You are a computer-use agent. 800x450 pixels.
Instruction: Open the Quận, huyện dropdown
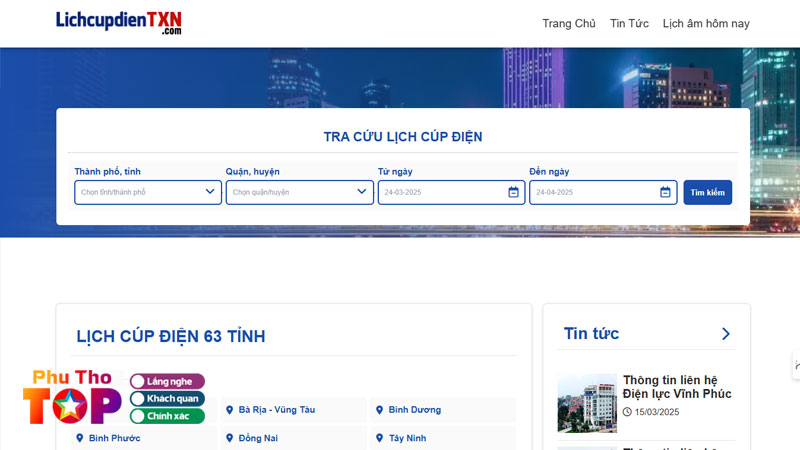(x=299, y=192)
